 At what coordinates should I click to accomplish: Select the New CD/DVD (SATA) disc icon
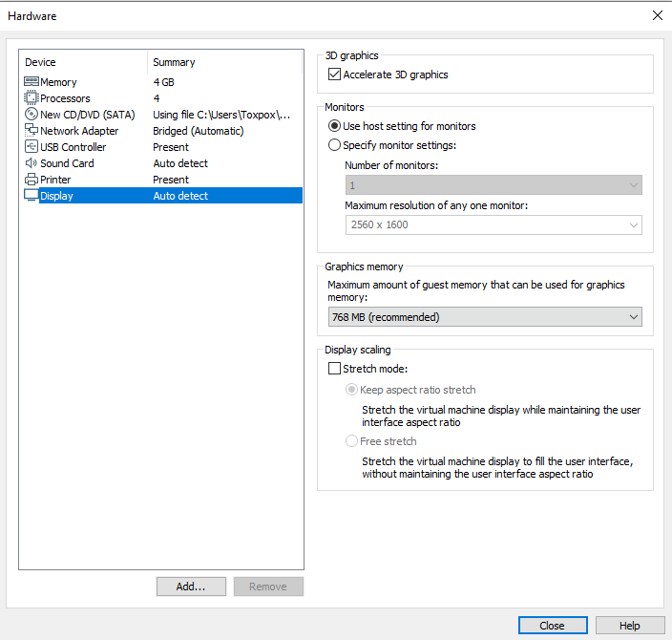point(31,115)
